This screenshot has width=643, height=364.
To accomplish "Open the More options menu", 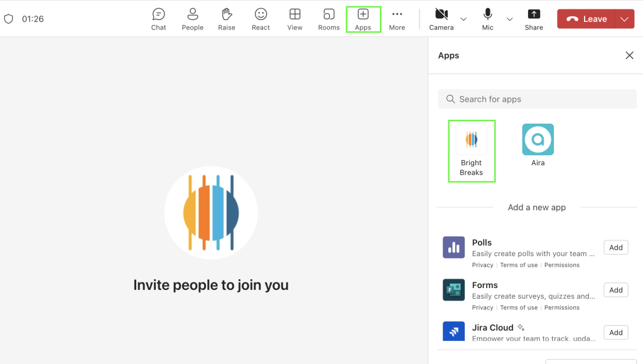I will click(397, 19).
